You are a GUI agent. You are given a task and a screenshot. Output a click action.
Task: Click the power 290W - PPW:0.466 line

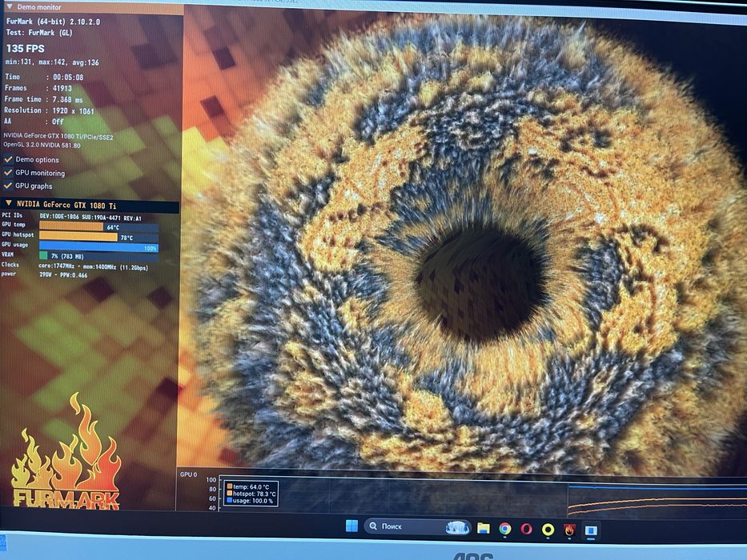pyautogui.click(x=44, y=274)
